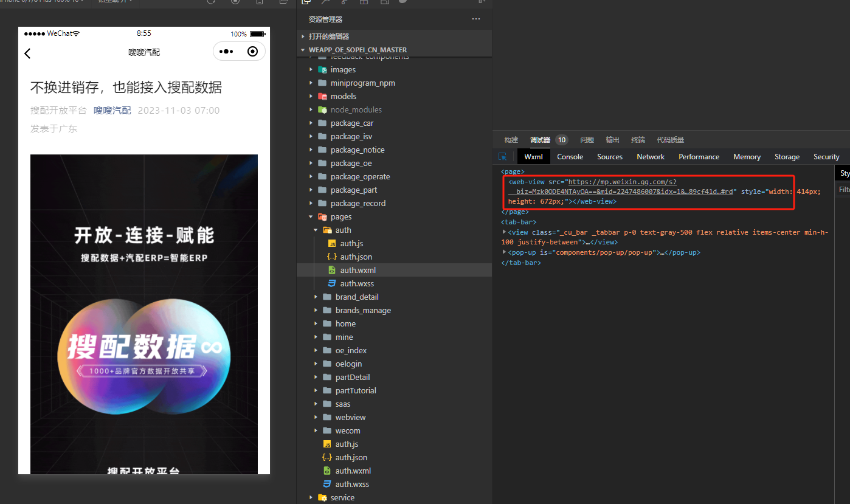Viewport: 850px width, 504px height.
Task: Select the oelogin folder row
Action: coord(394,364)
